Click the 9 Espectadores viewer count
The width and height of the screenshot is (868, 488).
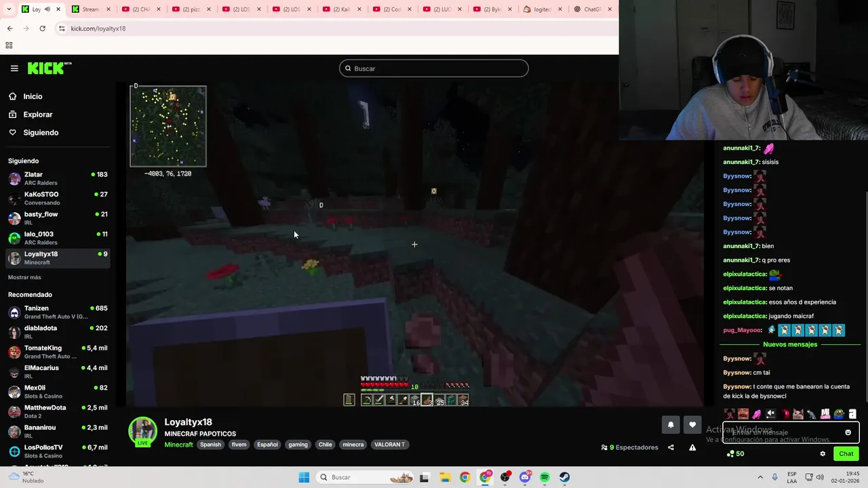click(629, 447)
